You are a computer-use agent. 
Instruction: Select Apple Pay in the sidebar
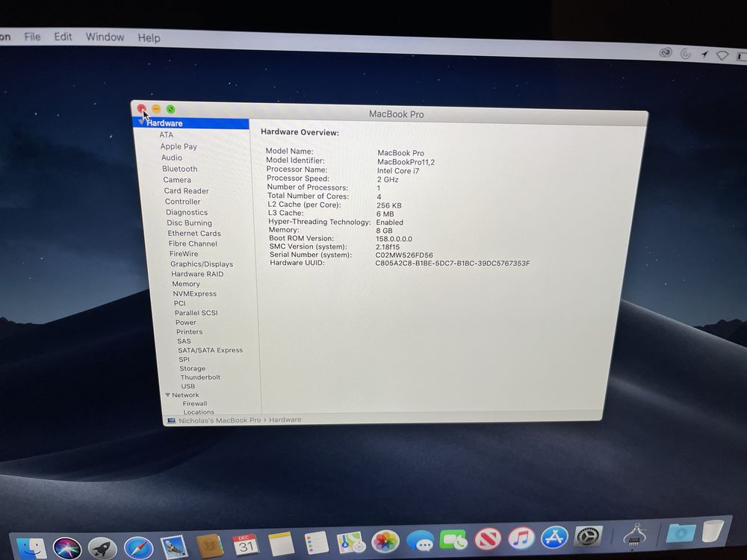[x=179, y=146]
